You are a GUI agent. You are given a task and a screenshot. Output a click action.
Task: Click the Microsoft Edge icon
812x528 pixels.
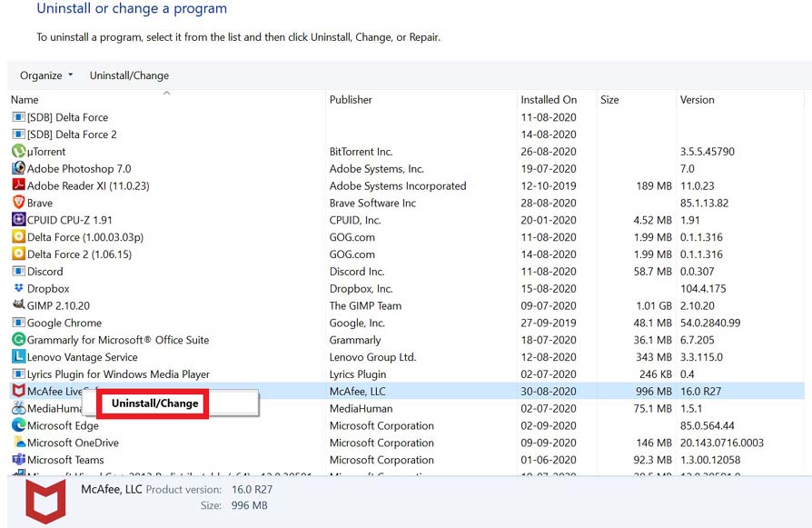(x=19, y=425)
